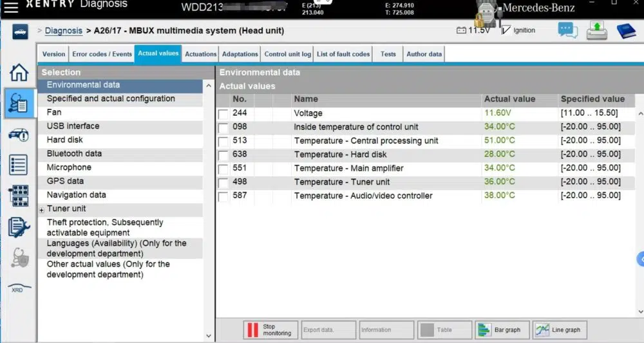644x343 pixels.
Task: Expand the blue side panel handle
Action: point(641,259)
